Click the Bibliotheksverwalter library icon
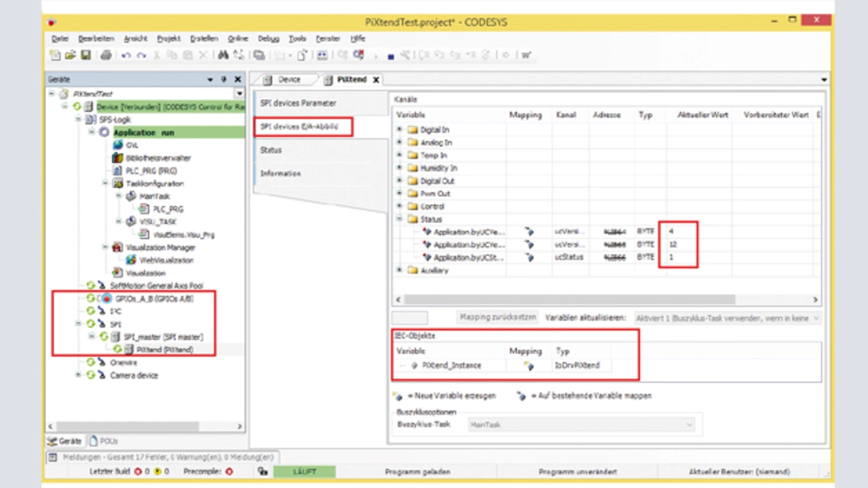868x488 pixels. click(x=118, y=158)
